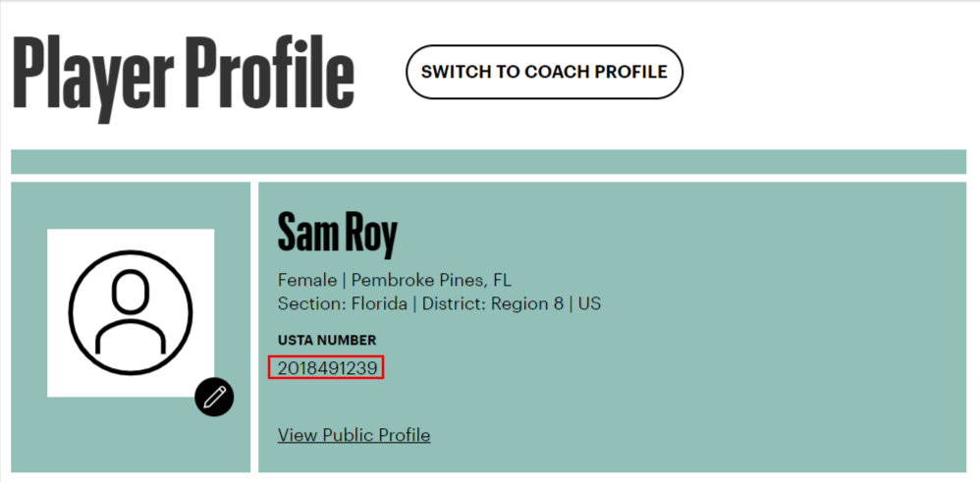Click the teal panel surrounding the photo
The height and width of the screenshot is (482, 980).
click(131, 327)
